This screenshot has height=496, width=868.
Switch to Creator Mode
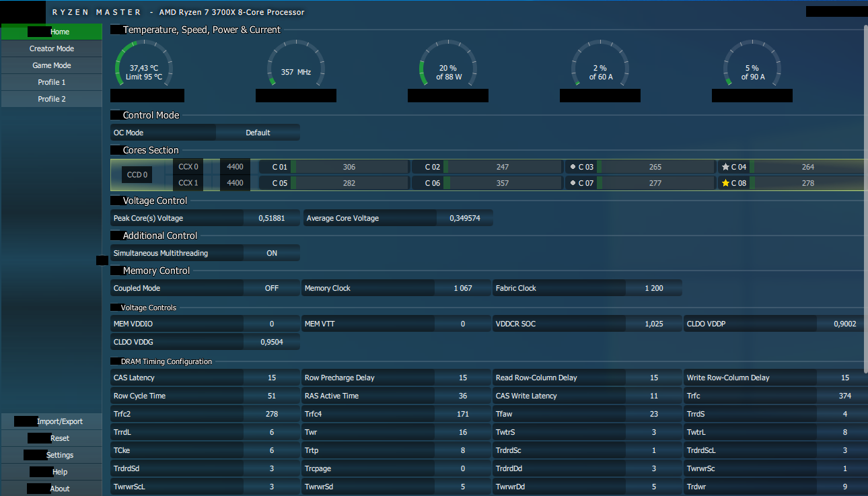pos(52,48)
